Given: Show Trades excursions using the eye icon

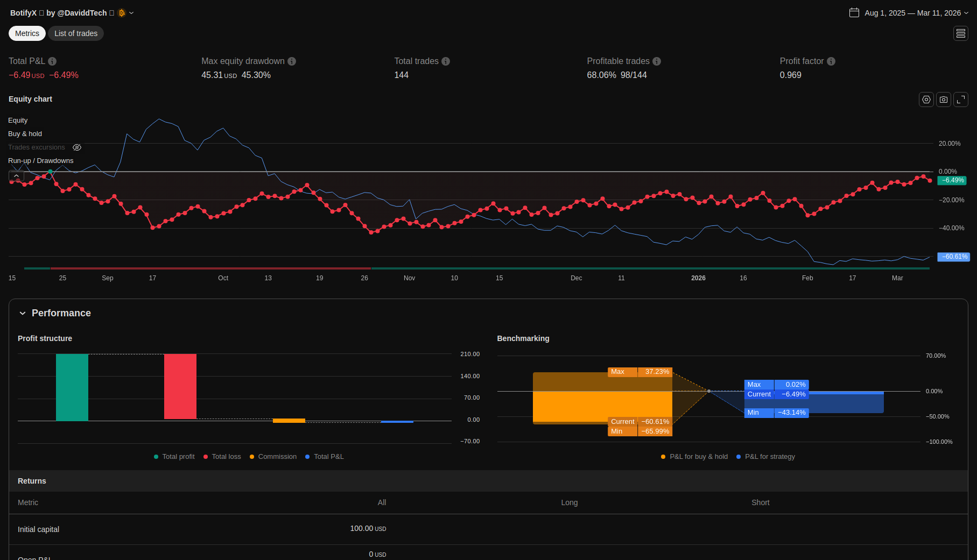Looking at the screenshot, I should point(77,147).
